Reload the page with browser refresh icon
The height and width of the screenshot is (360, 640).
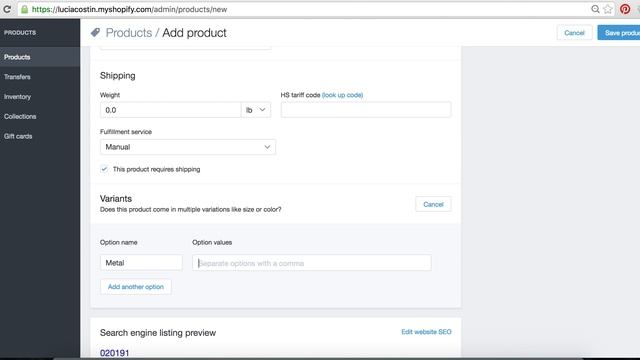7,9
